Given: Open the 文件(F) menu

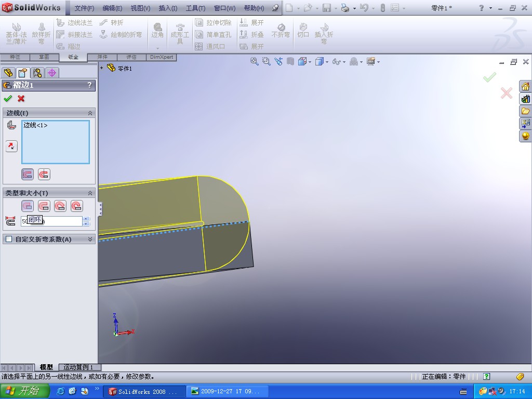Looking at the screenshot, I should point(84,8).
